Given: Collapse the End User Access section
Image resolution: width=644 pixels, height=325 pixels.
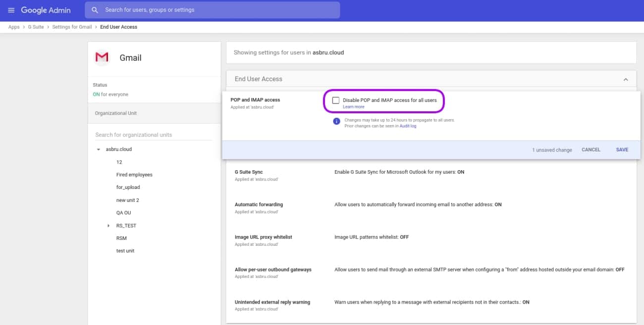Looking at the screenshot, I should coord(625,79).
